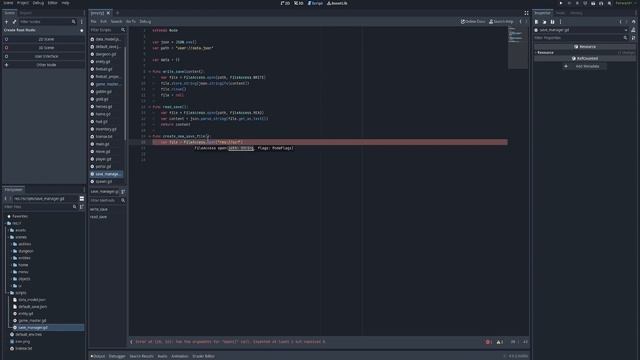Open script editor Go To menu
This screenshot has width=640, height=360.
pos(131,22)
